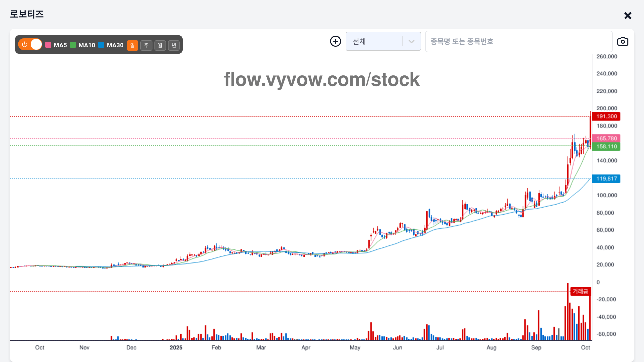644x362 pixels.
Task: Toggle the orange power switch
Action: click(30, 44)
